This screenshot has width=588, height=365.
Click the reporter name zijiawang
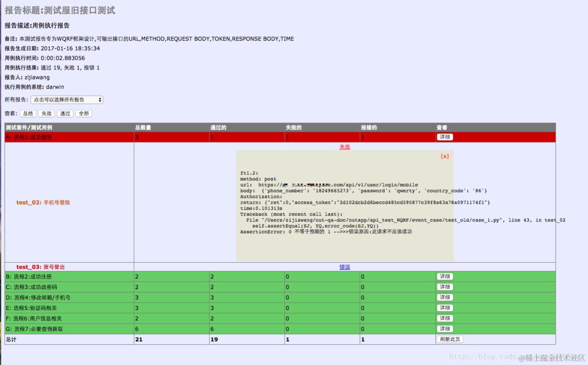[37, 77]
